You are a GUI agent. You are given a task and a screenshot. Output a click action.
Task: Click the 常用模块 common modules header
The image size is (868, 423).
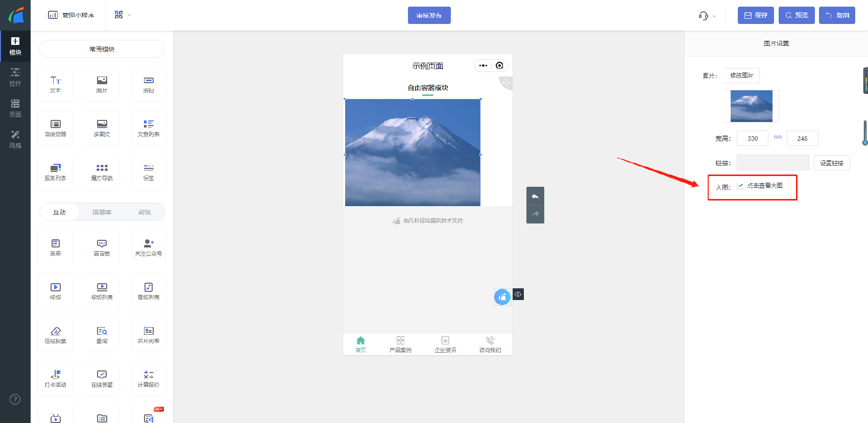point(102,49)
